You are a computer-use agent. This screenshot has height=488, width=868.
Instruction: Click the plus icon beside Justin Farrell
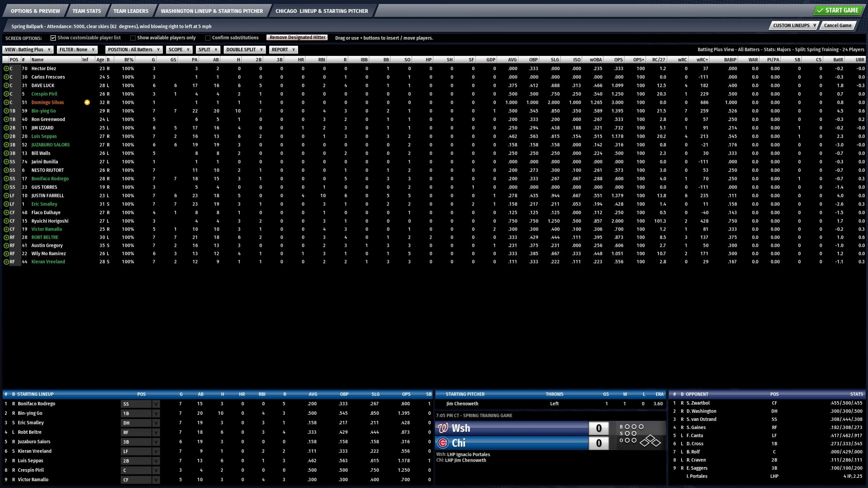click(x=6, y=196)
